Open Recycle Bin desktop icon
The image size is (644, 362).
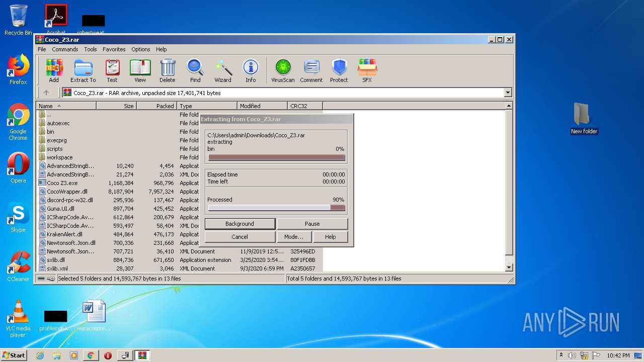pyautogui.click(x=18, y=20)
